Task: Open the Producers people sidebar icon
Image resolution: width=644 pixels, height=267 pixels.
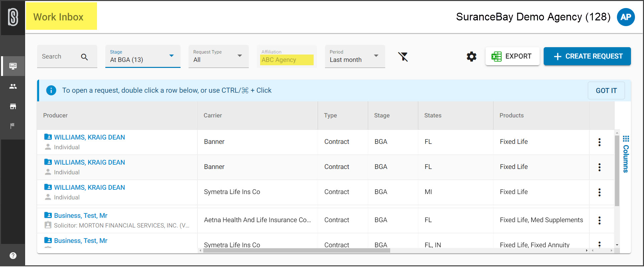Action: click(13, 86)
